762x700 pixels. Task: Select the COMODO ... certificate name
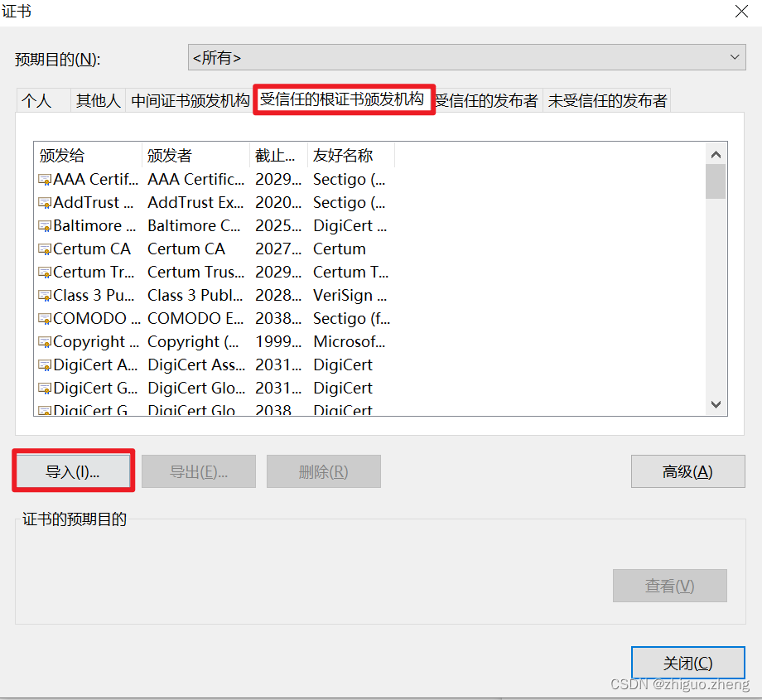point(97,318)
